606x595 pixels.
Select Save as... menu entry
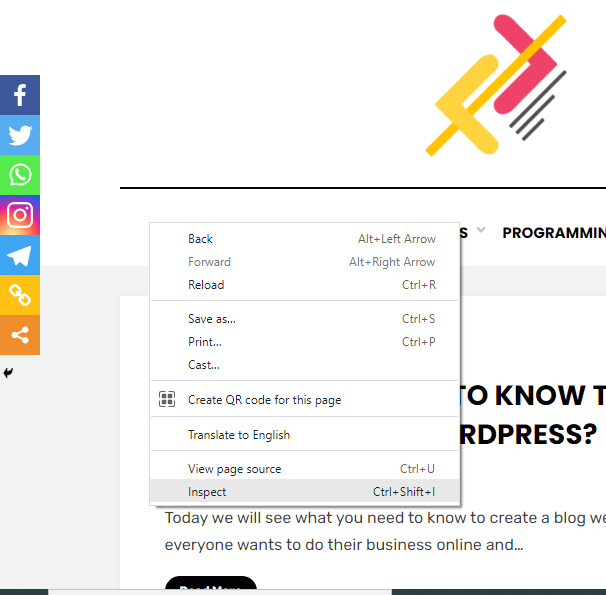[305, 319]
